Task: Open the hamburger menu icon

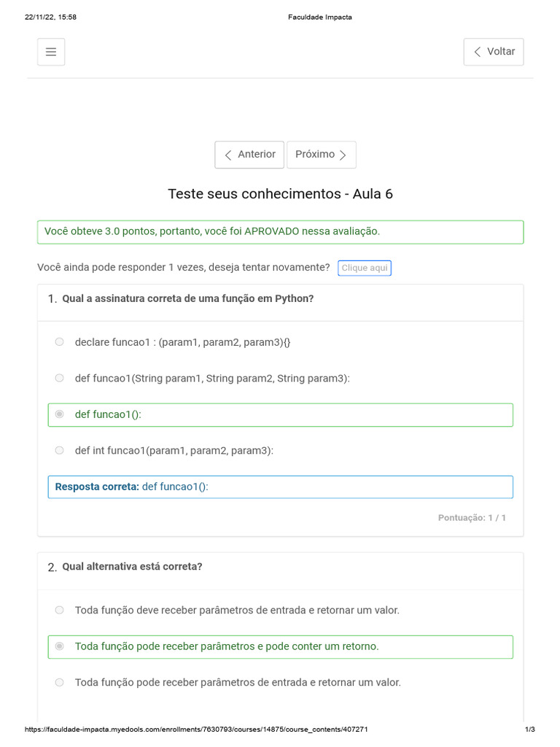Action: tap(51, 52)
